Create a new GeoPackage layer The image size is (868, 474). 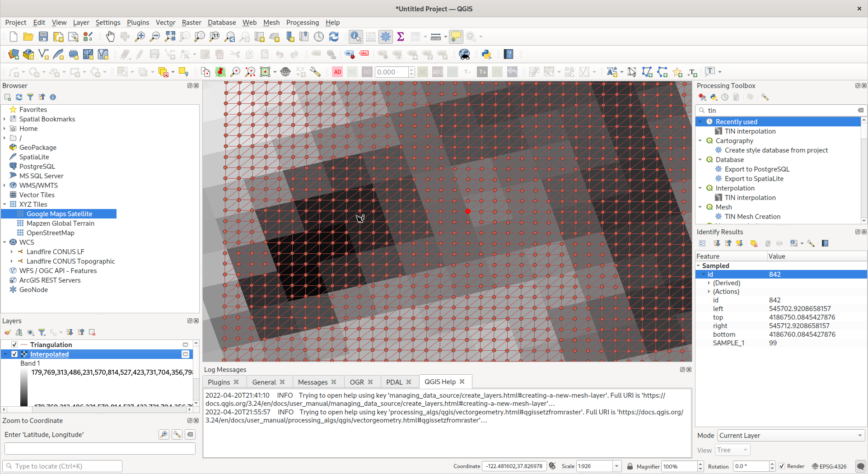click(x=28, y=54)
